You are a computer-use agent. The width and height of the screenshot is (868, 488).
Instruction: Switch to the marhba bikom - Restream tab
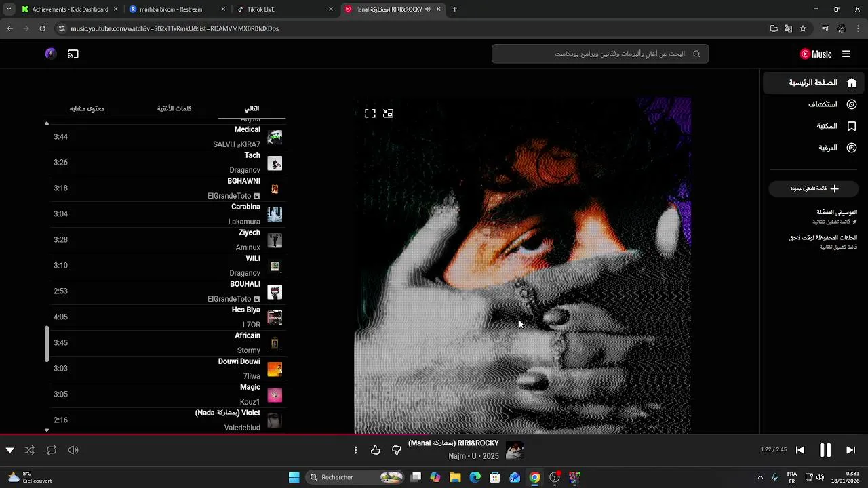pos(176,9)
